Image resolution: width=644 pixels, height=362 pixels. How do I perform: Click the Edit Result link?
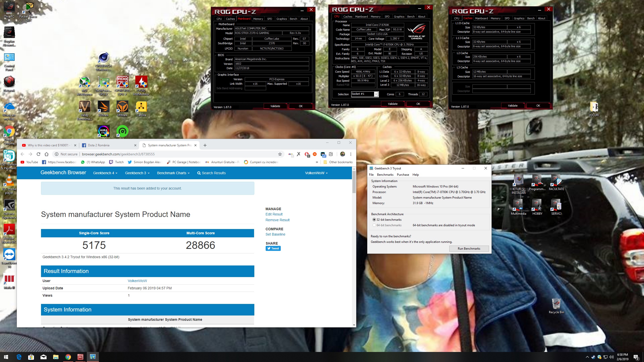click(274, 214)
